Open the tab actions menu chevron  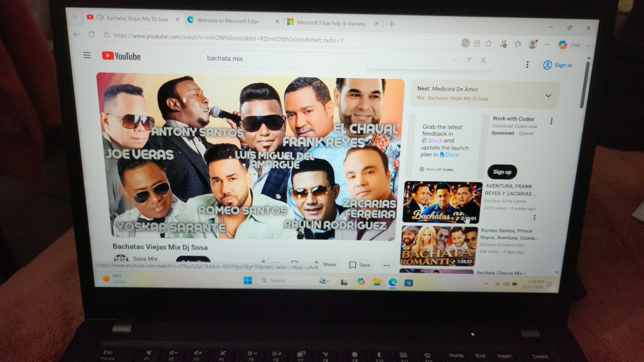(x=74, y=17)
